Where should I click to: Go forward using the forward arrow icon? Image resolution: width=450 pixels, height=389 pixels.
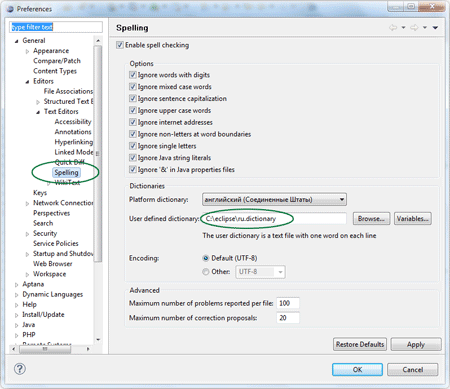[414, 28]
